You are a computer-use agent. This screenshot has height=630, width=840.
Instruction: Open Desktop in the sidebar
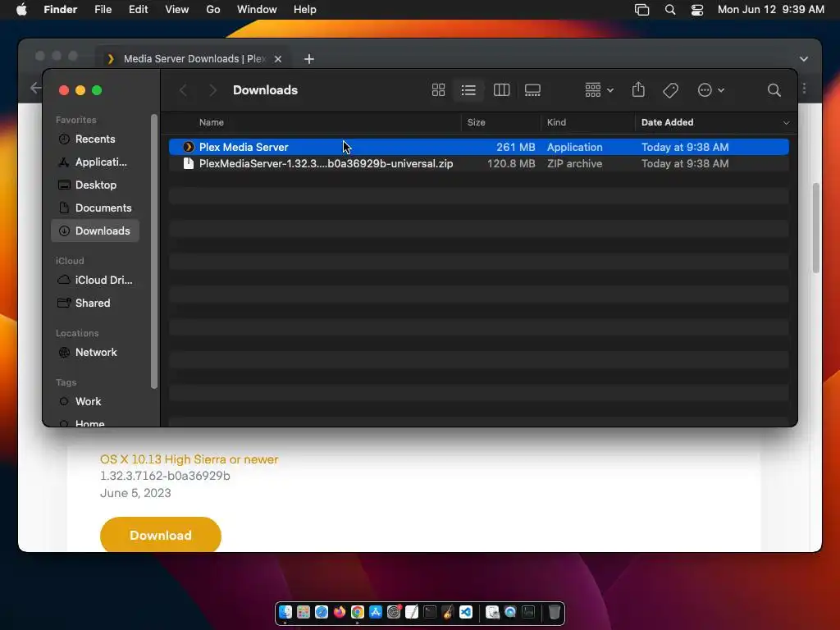point(95,185)
